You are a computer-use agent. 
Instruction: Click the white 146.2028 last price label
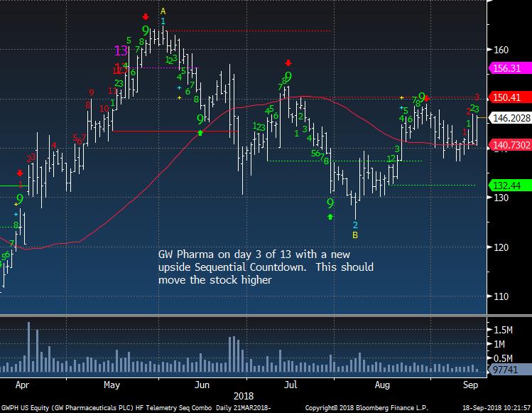[511, 118]
